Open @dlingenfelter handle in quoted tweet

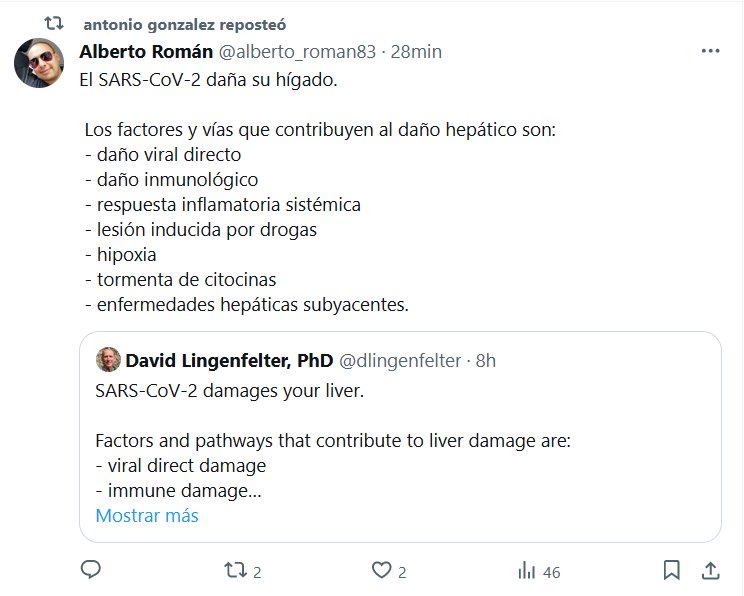[x=401, y=360]
